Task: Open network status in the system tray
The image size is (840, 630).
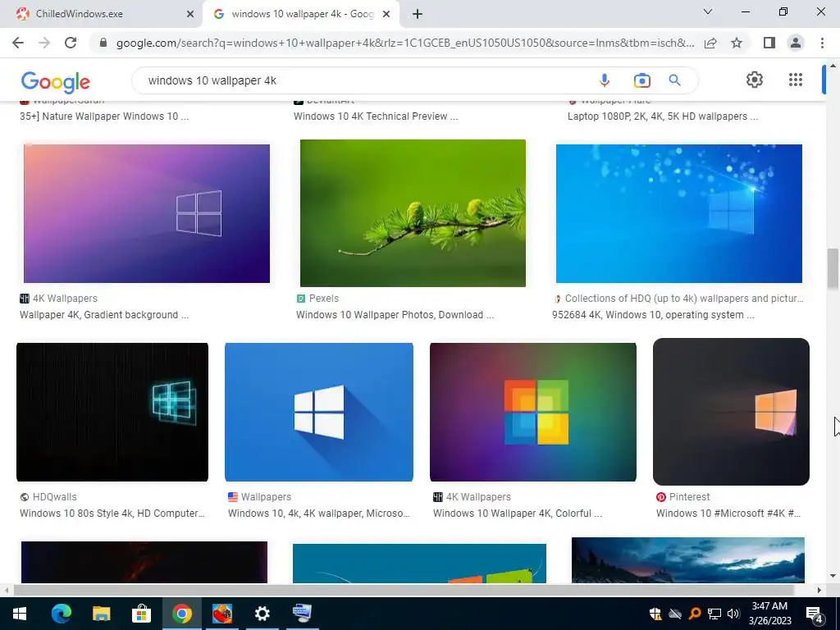Action: click(x=714, y=614)
